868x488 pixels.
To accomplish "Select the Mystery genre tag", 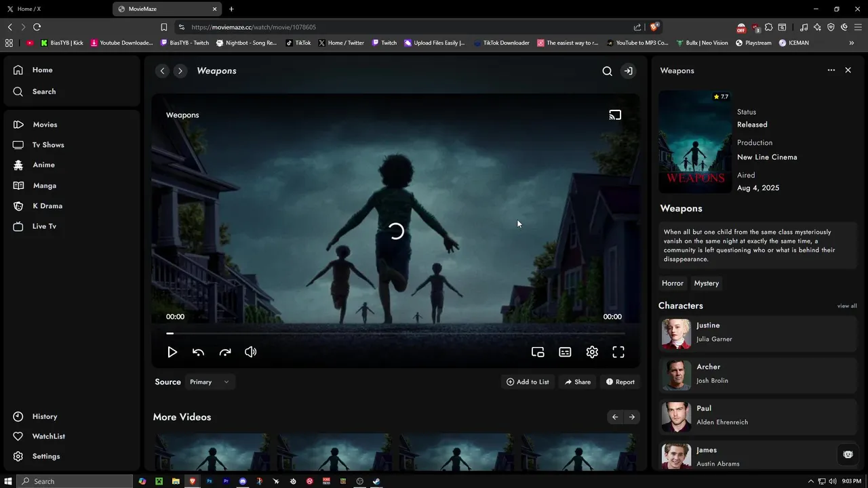I will tap(706, 283).
